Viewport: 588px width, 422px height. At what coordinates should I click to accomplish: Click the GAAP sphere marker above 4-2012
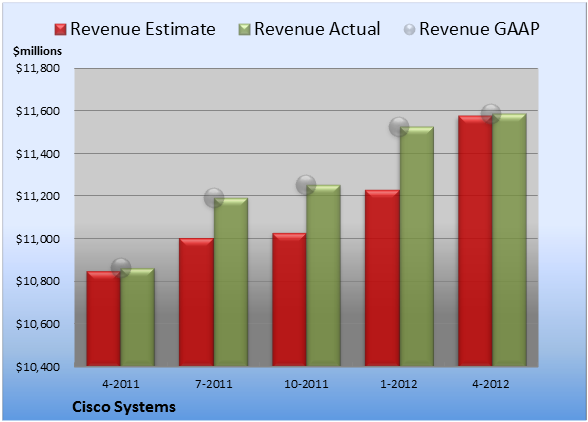(x=491, y=113)
